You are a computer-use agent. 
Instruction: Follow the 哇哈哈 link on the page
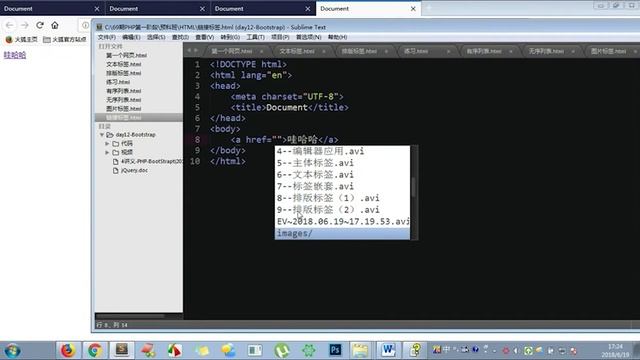pyautogui.click(x=15, y=55)
